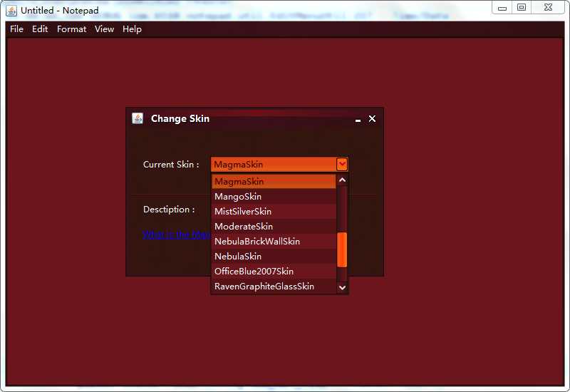
Task: Choose NebulaSkin from the dropdown
Action: (x=274, y=256)
